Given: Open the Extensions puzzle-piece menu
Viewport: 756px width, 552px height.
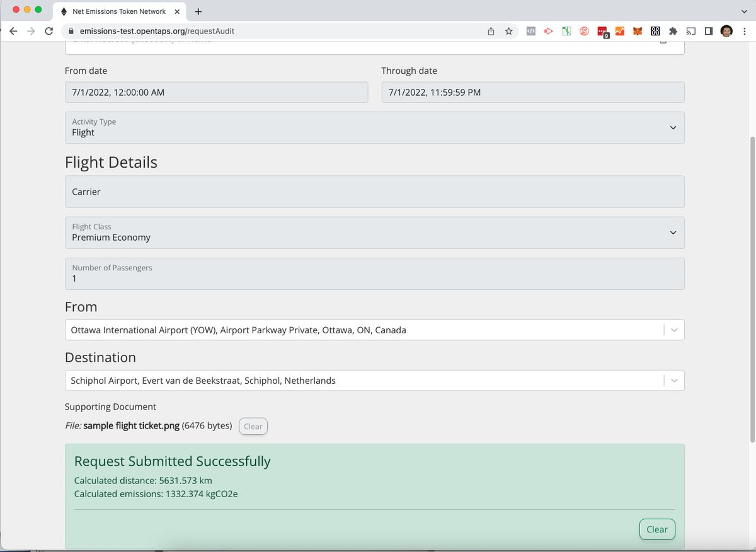Looking at the screenshot, I should (x=673, y=31).
